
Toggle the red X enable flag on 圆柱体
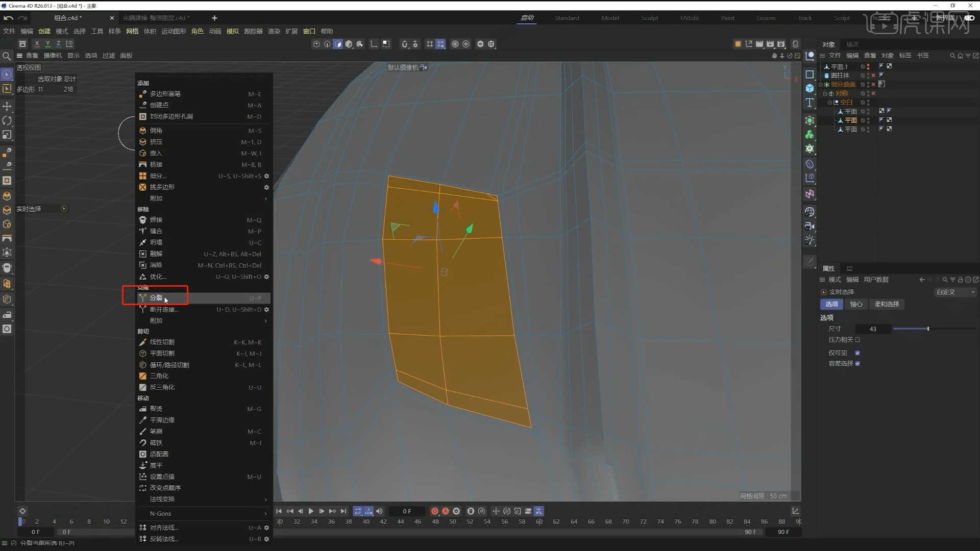pos(873,76)
